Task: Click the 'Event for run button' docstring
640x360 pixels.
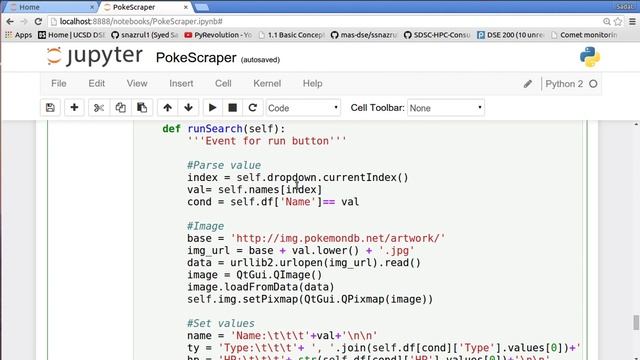Action: (x=267, y=141)
